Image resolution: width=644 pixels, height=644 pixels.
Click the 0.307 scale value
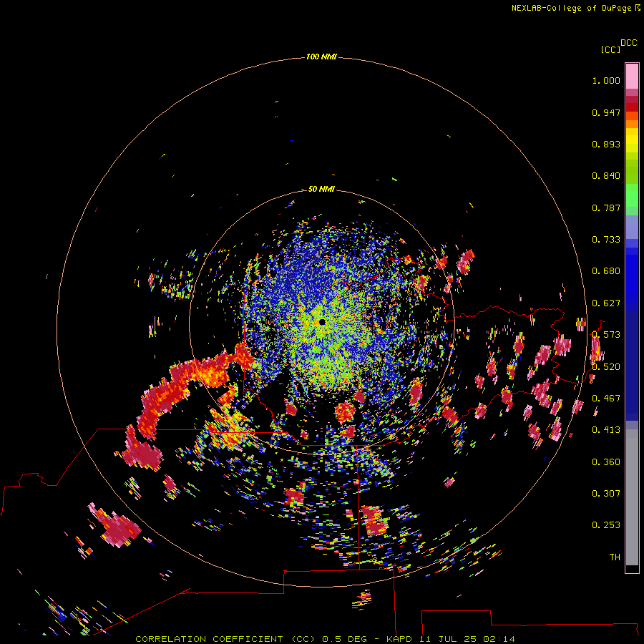[606, 494]
